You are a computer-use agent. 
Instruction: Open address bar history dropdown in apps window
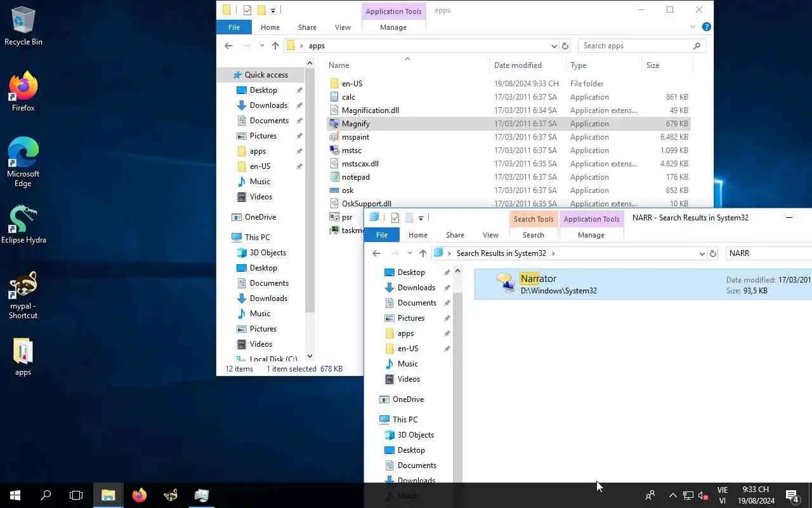point(554,46)
